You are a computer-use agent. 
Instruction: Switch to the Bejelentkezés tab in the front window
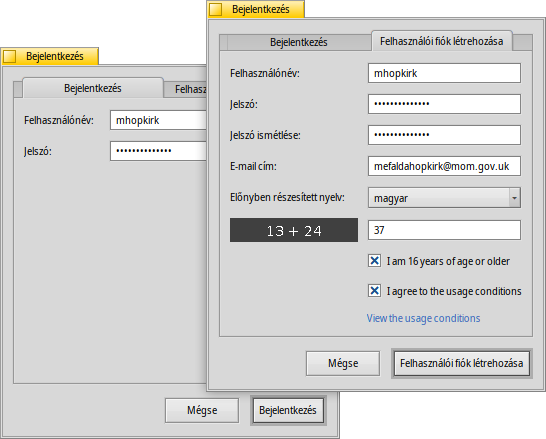(299, 42)
